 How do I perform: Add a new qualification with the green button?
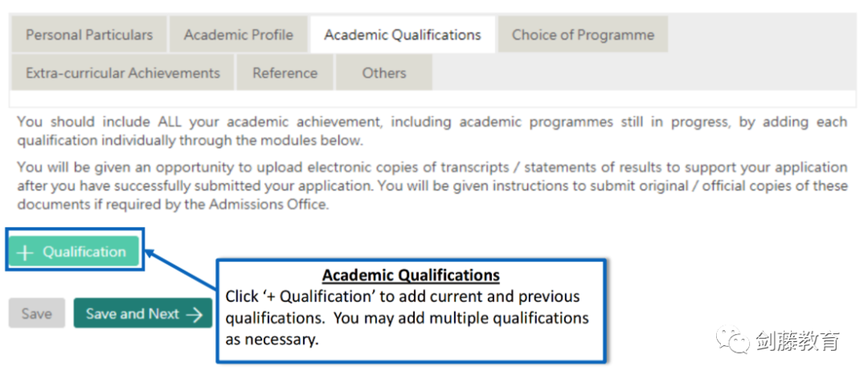click(74, 252)
